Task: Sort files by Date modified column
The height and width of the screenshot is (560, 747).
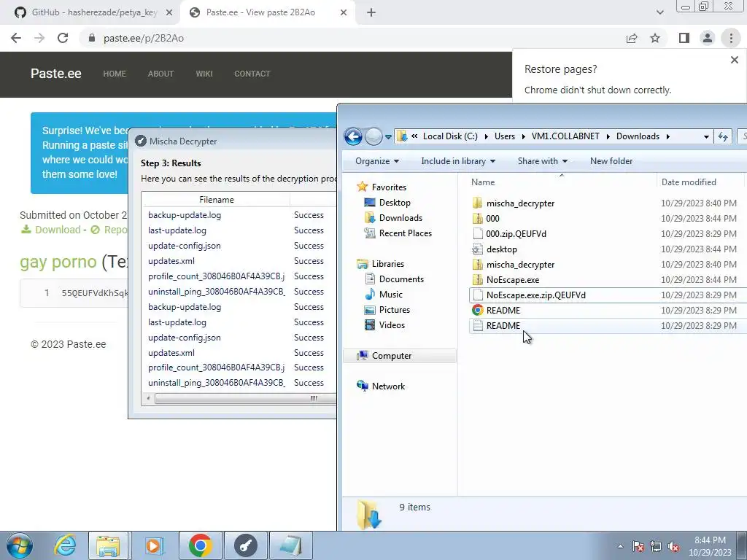Action: click(689, 182)
